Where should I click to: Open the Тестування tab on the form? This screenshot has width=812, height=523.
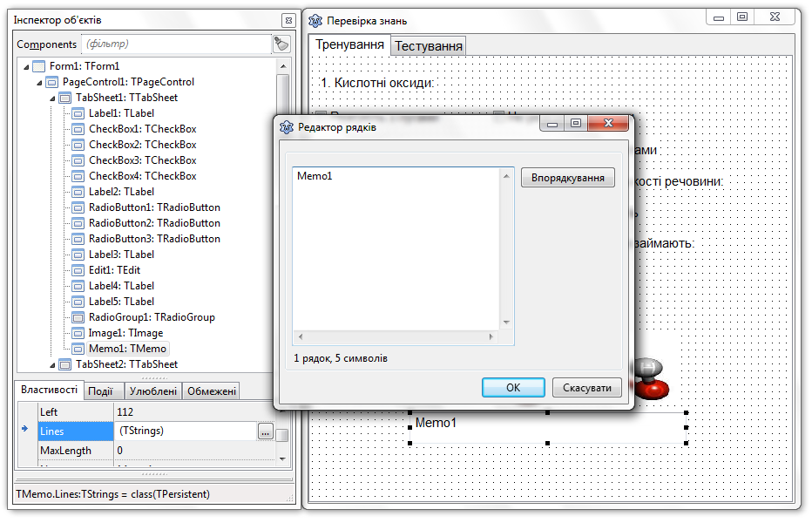pos(429,45)
